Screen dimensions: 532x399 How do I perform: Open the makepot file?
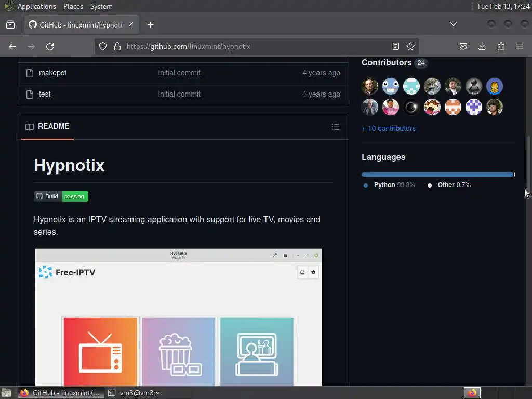52,73
